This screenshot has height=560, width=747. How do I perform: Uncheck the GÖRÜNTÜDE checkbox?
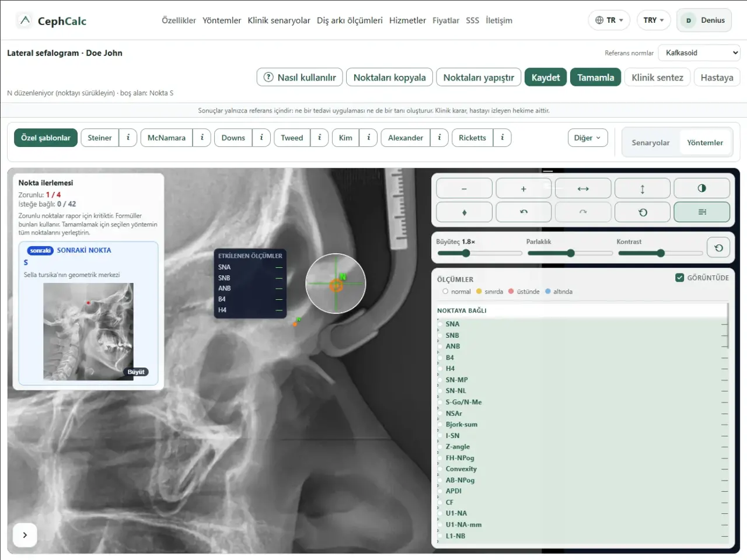click(680, 278)
